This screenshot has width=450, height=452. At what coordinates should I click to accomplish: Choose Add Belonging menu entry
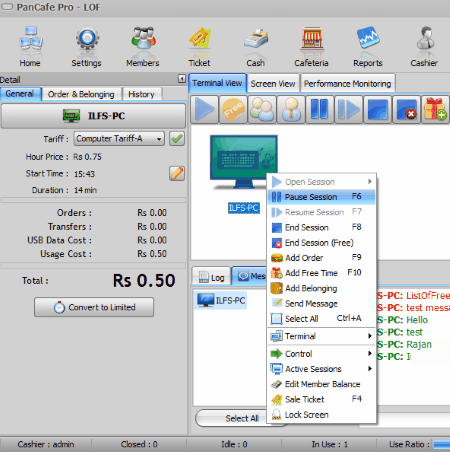[x=322, y=288]
